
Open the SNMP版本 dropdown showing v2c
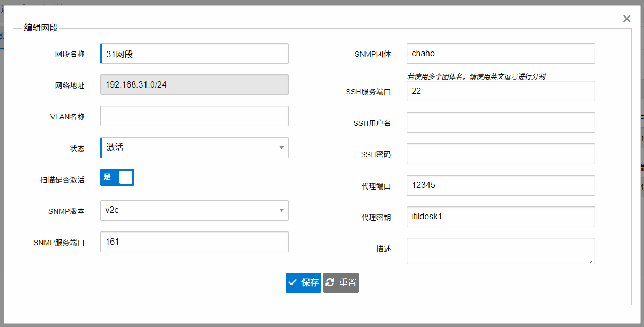point(194,210)
